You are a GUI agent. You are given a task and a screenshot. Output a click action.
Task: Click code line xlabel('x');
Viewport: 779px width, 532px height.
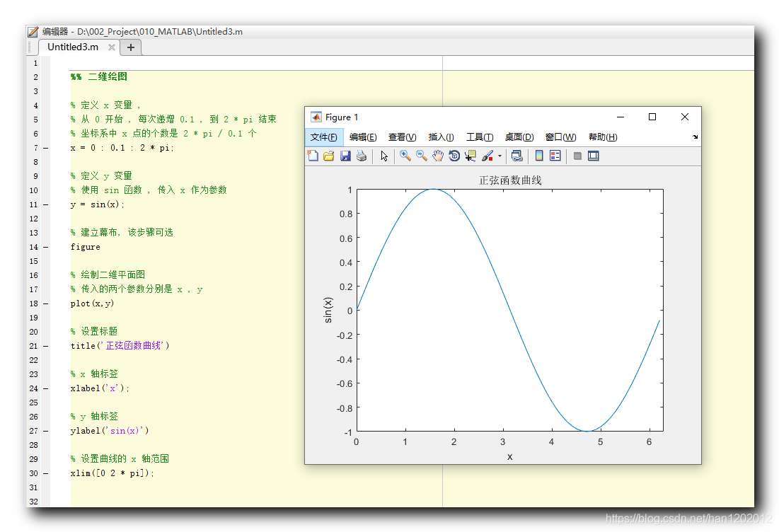pos(100,388)
